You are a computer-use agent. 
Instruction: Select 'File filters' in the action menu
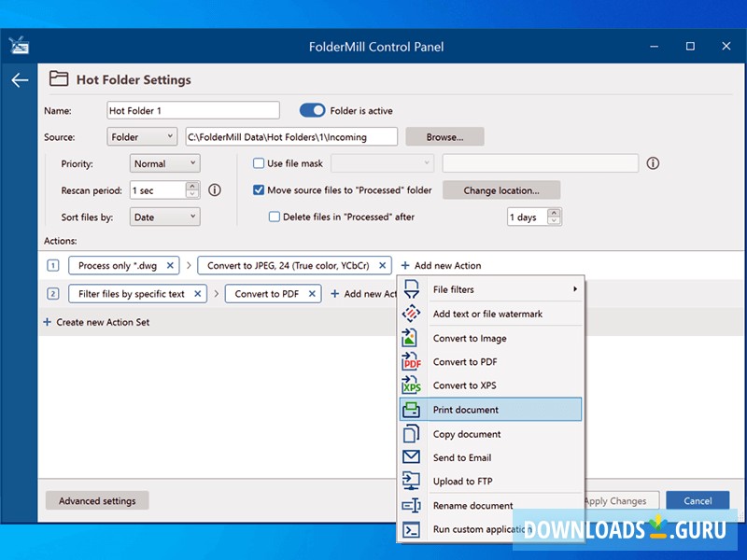point(491,289)
